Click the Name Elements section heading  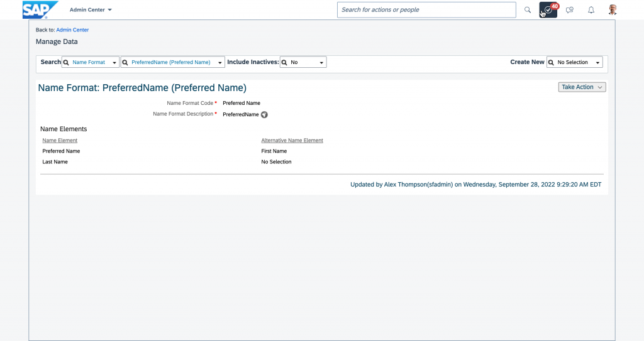(64, 129)
